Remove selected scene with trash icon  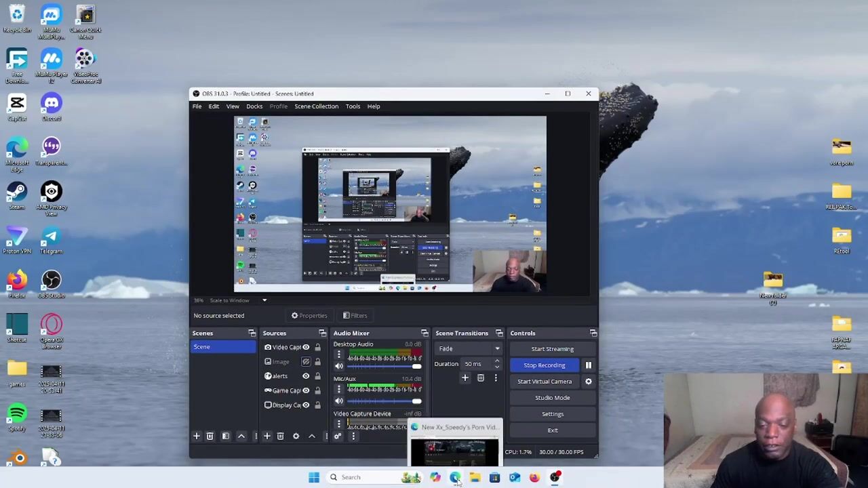click(210, 436)
